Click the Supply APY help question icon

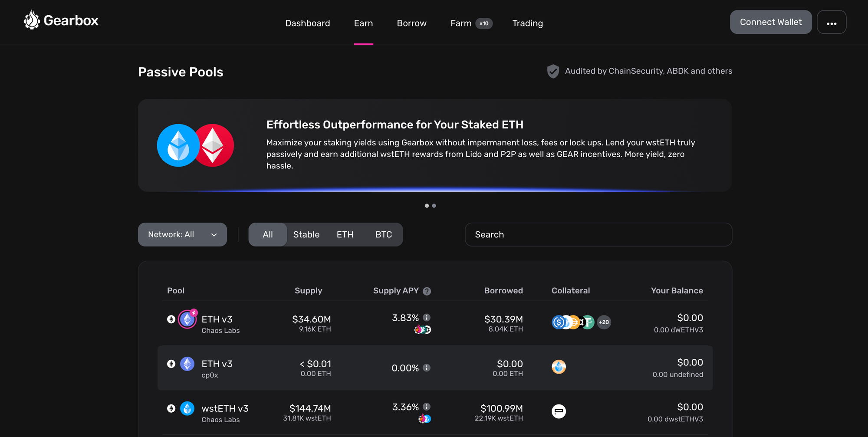(427, 291)
